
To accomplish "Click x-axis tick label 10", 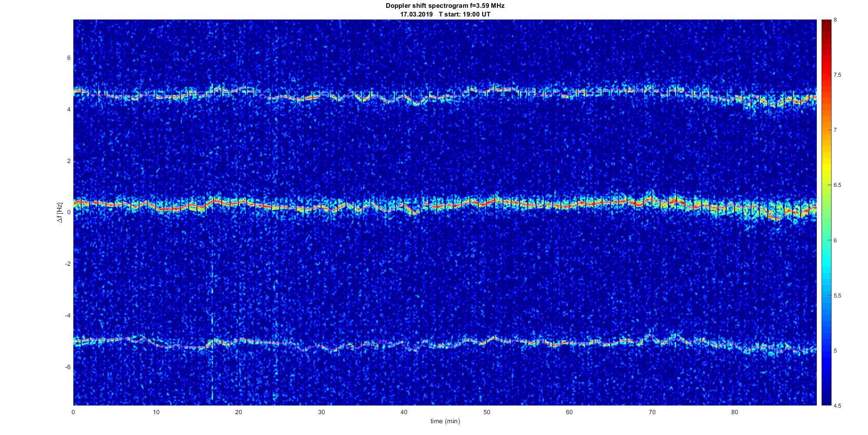I will [x=156, y=412].
